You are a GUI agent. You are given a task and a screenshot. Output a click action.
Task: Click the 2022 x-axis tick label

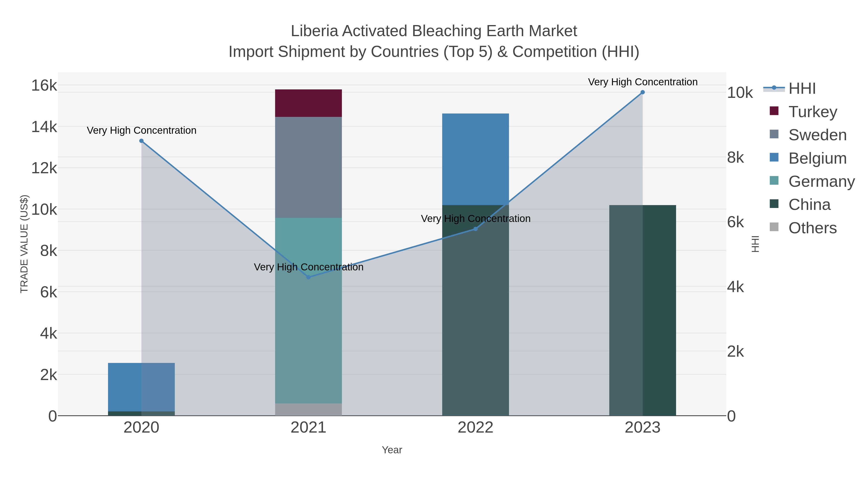475,428
